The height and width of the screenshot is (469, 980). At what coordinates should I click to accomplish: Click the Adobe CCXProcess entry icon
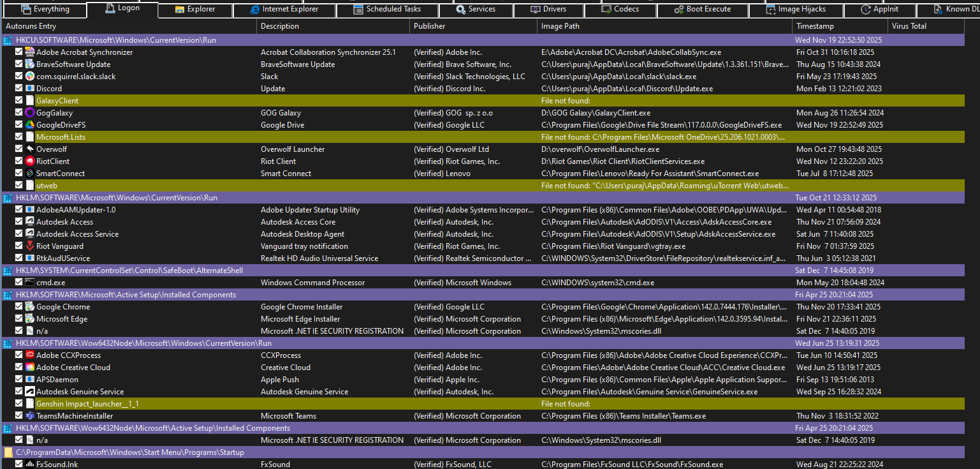pos(29,355)
